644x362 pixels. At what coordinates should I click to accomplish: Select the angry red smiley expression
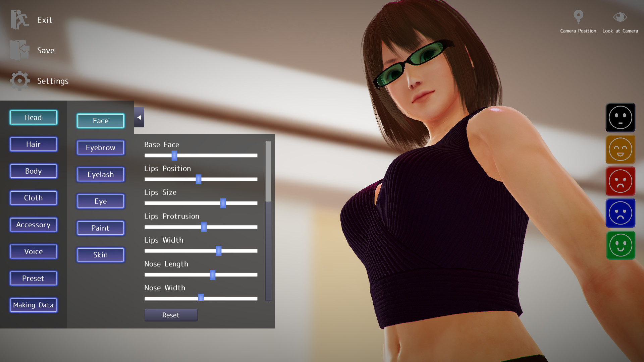(x=620, y=181)
